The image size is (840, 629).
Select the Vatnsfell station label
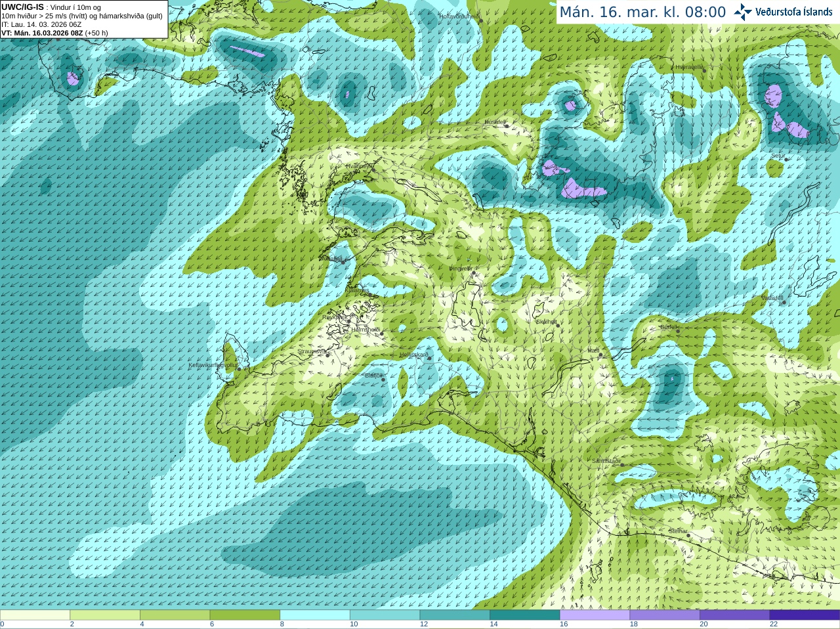(772, 297)
